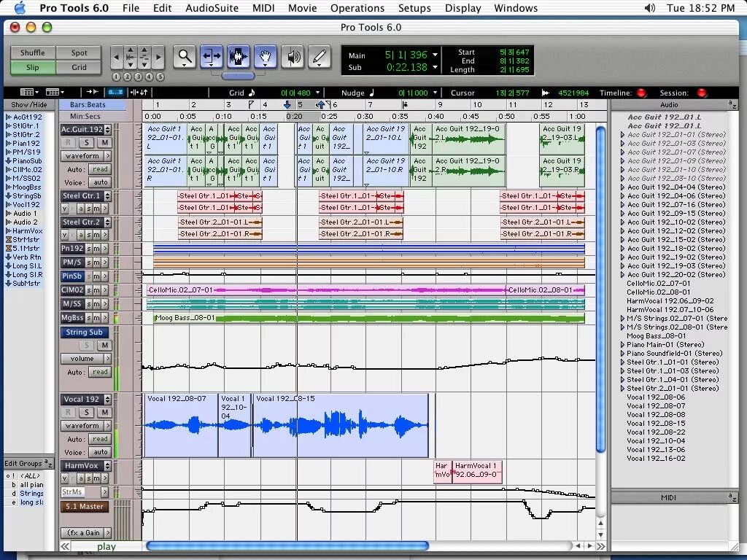Click the Nudge note value icon

click(x=371, y=93)
